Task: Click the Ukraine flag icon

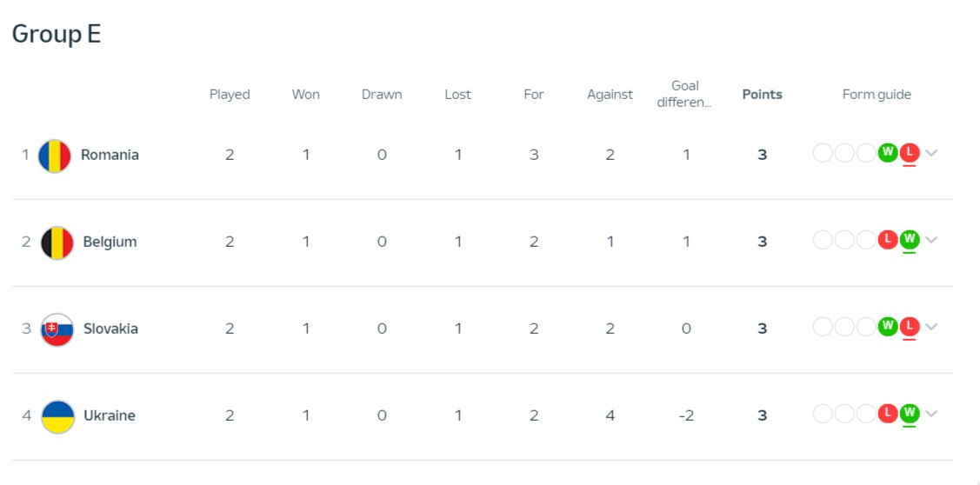Action: click(x=57, y=416)
